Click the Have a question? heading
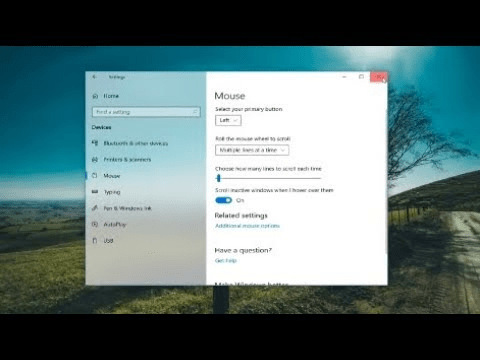The image size is (480, 360). pos(243,250)
